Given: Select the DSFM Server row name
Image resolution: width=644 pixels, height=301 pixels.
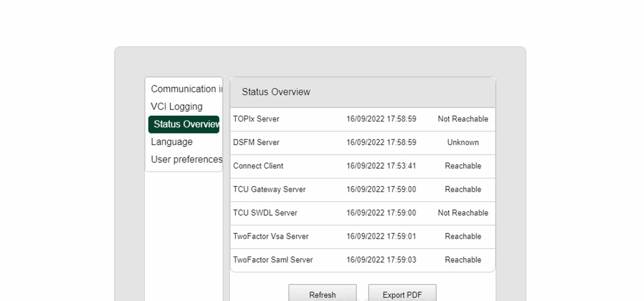Looking at the screenshot, I should coord(256,142).
